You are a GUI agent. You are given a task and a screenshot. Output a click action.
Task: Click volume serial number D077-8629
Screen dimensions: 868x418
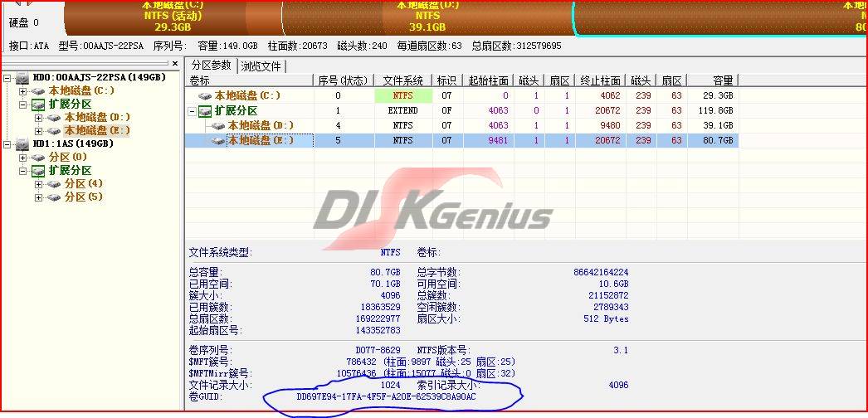pos(378,350)
